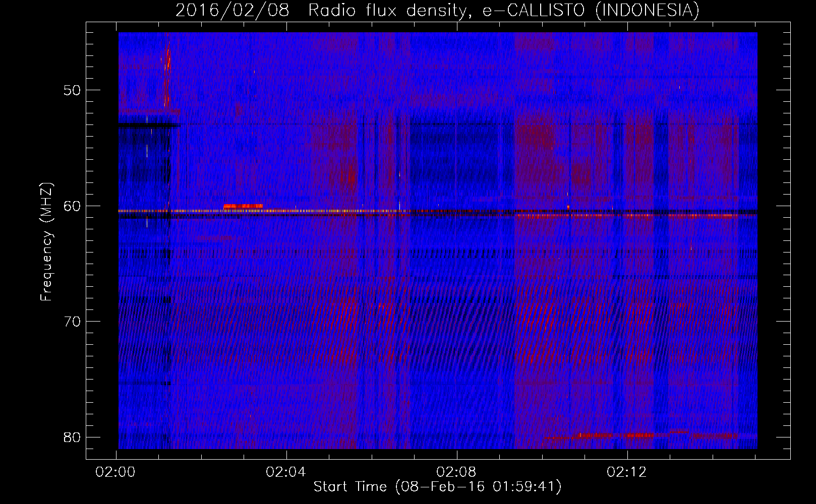816x504 pixels.
Task: Select the 02:12 time tick label
Action: [x=627, y=472]
